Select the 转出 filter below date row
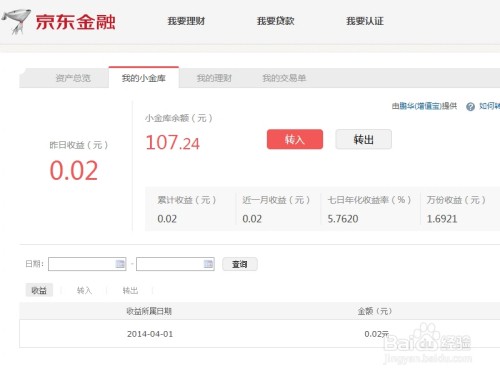This screenshot has width=500, height=376. [x=130, y=291]
